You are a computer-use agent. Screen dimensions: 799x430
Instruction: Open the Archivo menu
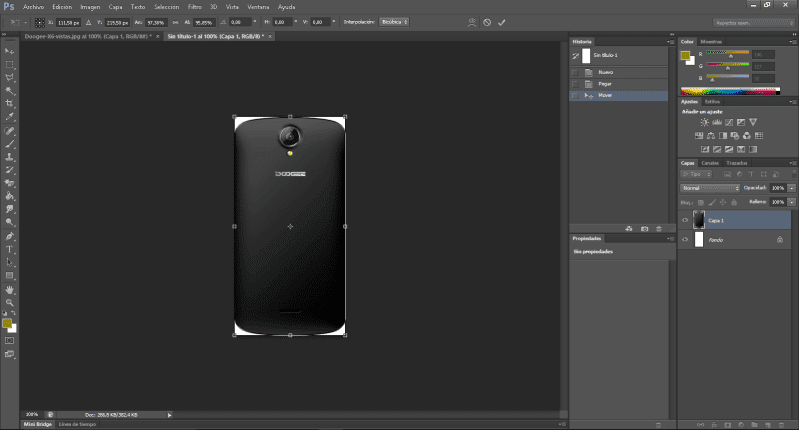coord(33,7)
